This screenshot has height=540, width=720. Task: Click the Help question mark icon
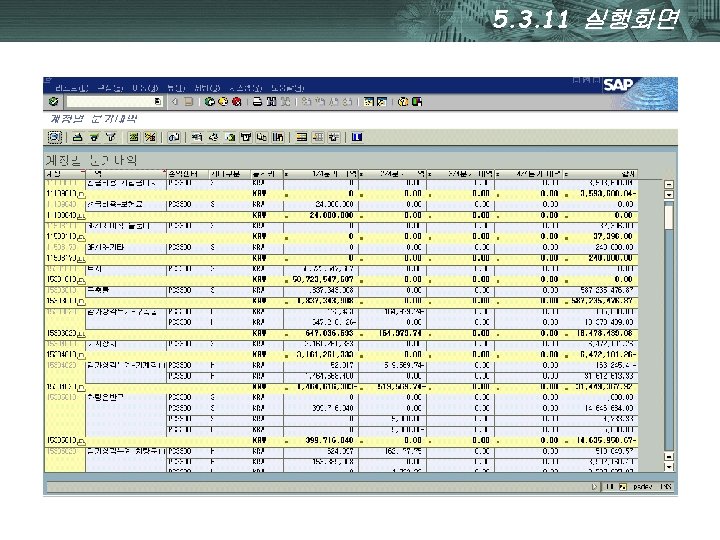point(403,101)
